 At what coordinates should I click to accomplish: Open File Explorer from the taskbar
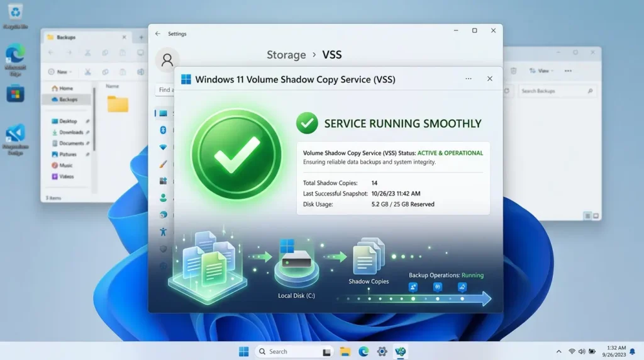345,351
